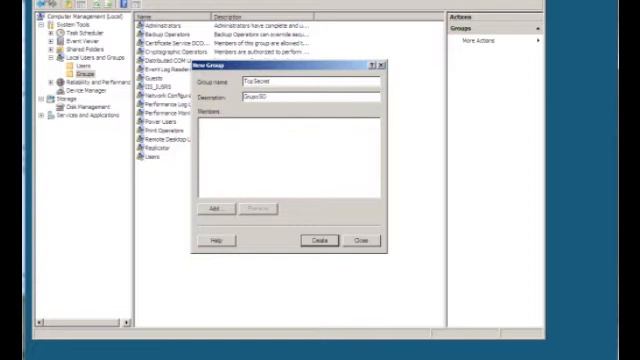Click into the Group name field
This screenshot has height=360, width=640.
(x=311, y=82)
